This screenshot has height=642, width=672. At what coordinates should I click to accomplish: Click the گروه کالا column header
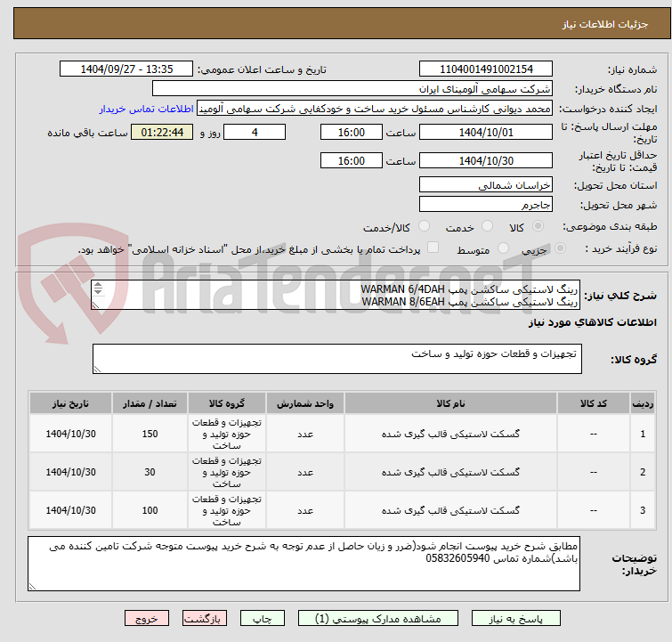click(x=227, y=403)
